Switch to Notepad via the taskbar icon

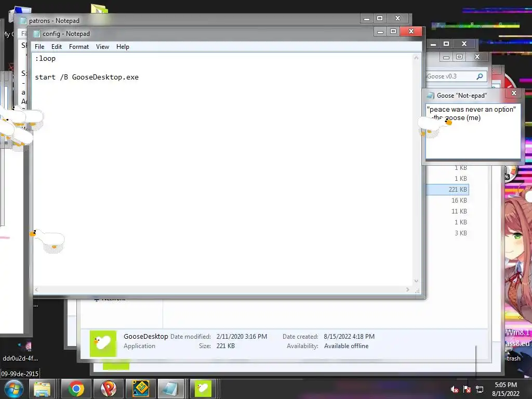click(171, 389)
